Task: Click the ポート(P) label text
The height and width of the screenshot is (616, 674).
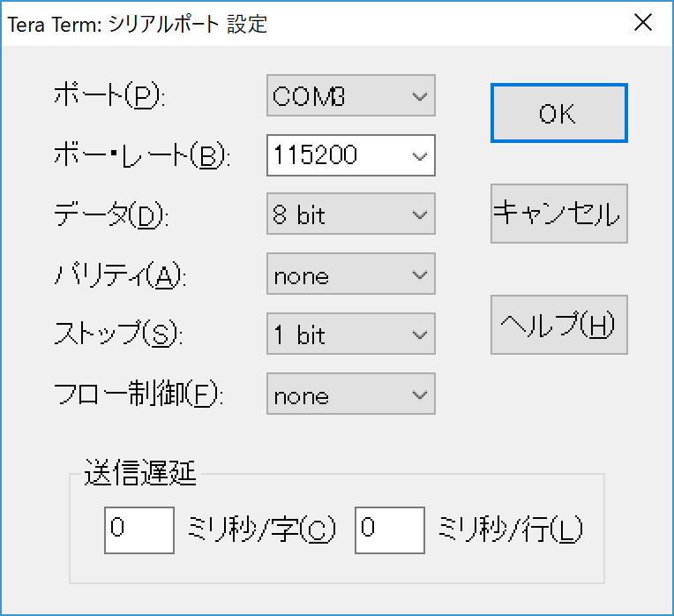Action: coord(109,96)
